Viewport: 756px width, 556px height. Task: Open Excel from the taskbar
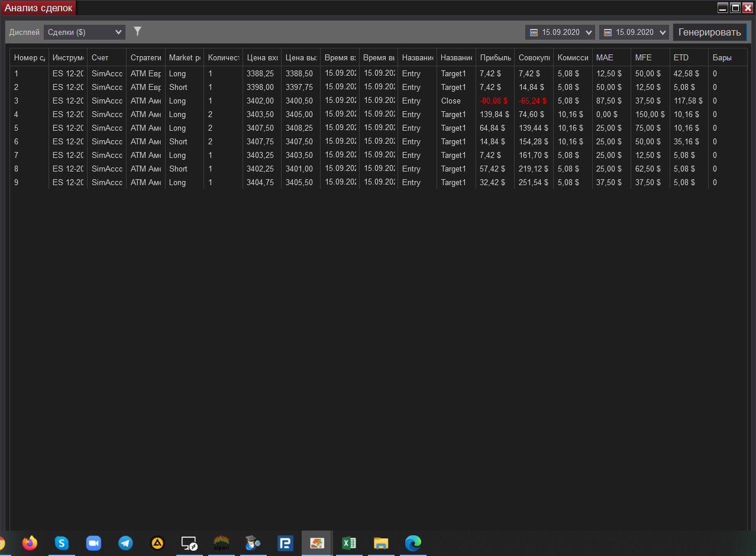(349, 543)
